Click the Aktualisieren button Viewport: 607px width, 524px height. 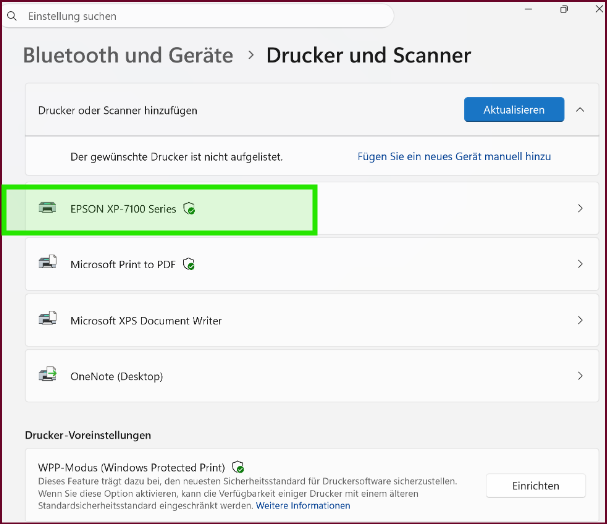[x=514, y=110]
